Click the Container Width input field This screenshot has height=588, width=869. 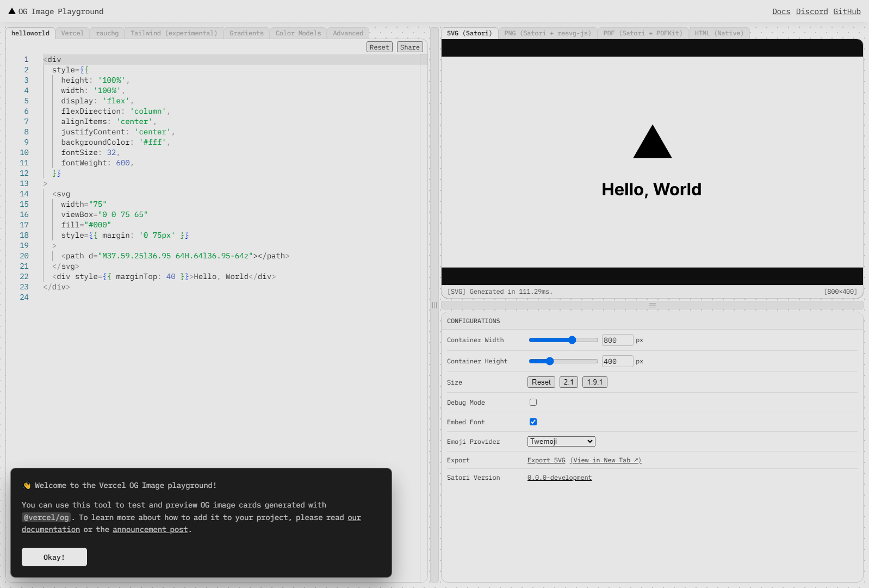tap(618, 340)
